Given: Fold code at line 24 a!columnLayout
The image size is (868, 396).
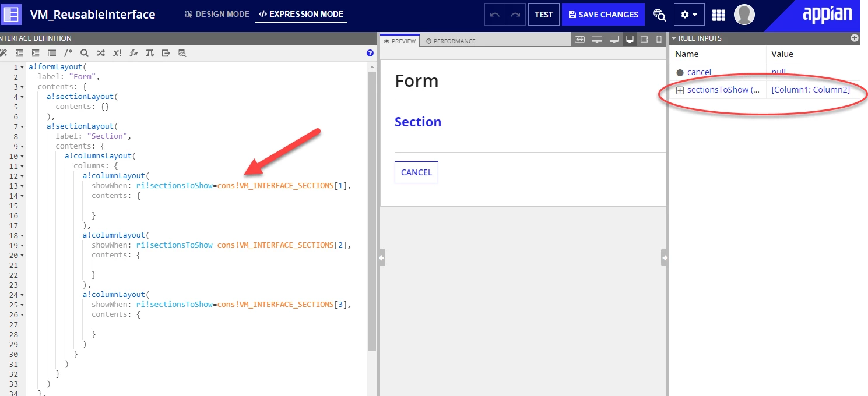Looking at the screenshot, I should pyautogui.click(x=22, y=295).
